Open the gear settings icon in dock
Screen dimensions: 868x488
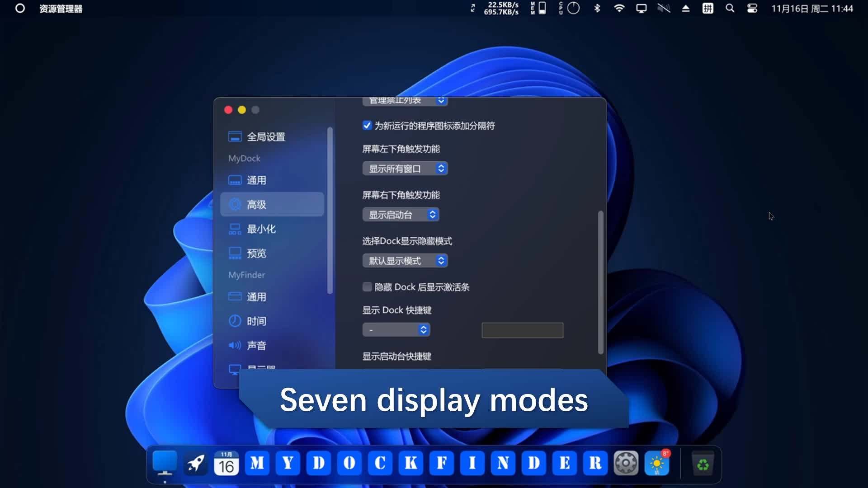tap(626, 463)
